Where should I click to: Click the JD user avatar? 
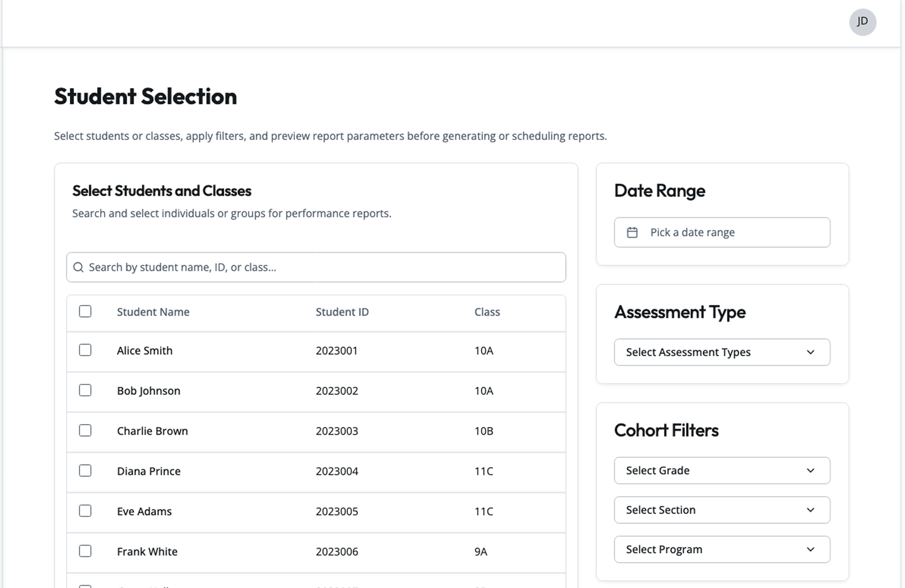click(x=862, y=22)
